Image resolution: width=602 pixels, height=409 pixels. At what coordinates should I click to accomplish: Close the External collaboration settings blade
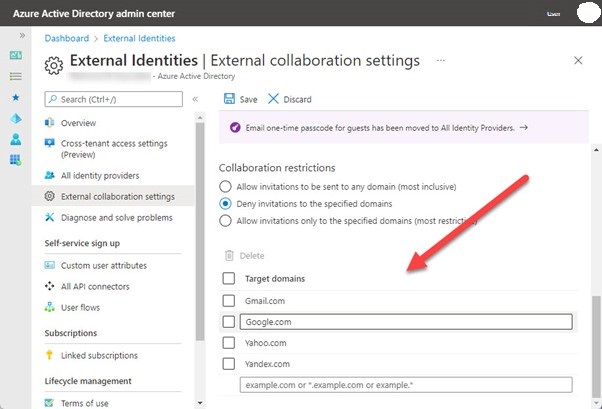pos(578,60)
